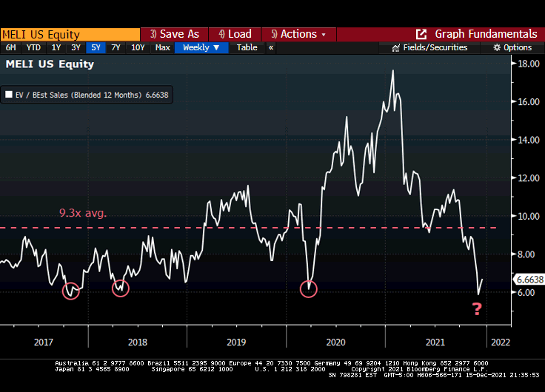Select the YTD range button

33,47
